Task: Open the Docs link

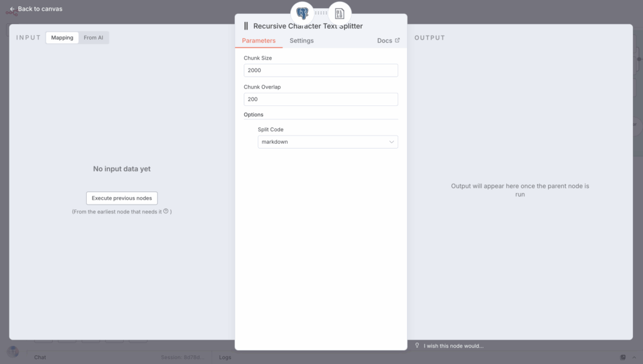Action: tap(384, 41)
